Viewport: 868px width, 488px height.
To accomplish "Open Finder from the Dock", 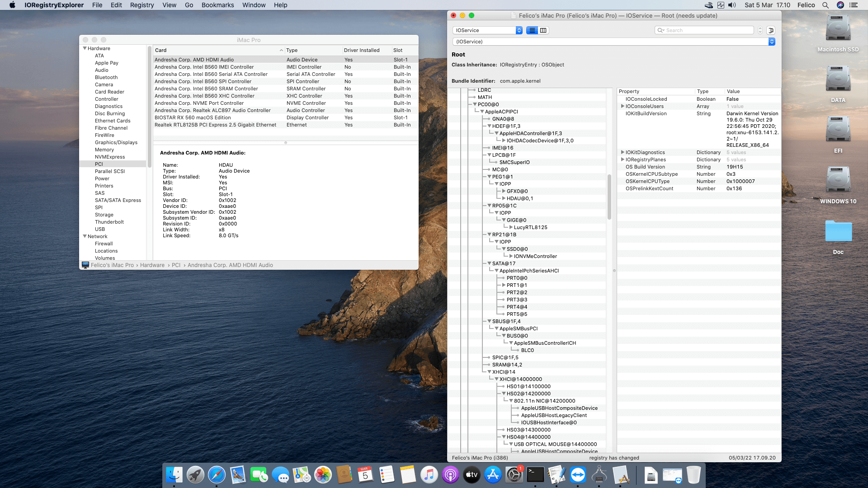I will point(174,475).
